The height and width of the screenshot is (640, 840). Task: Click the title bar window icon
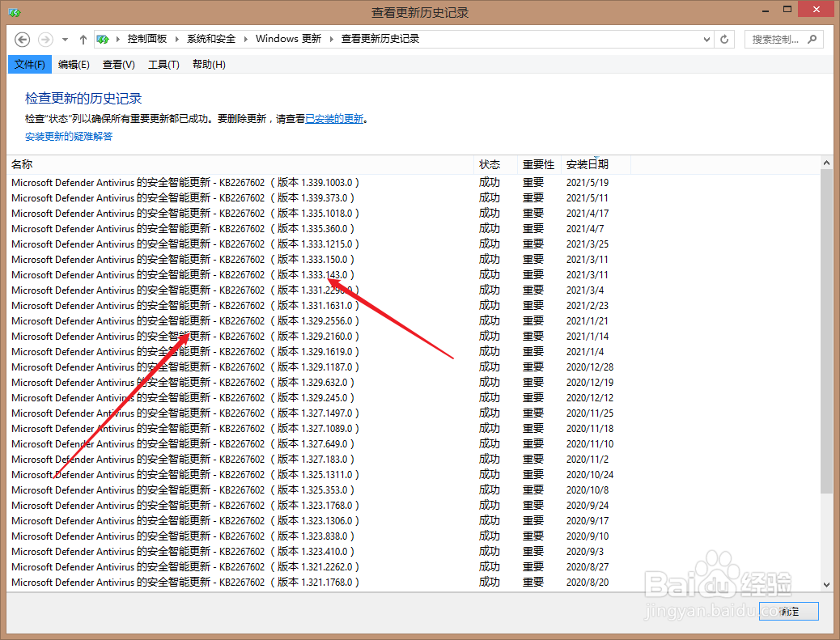[15, 12]
